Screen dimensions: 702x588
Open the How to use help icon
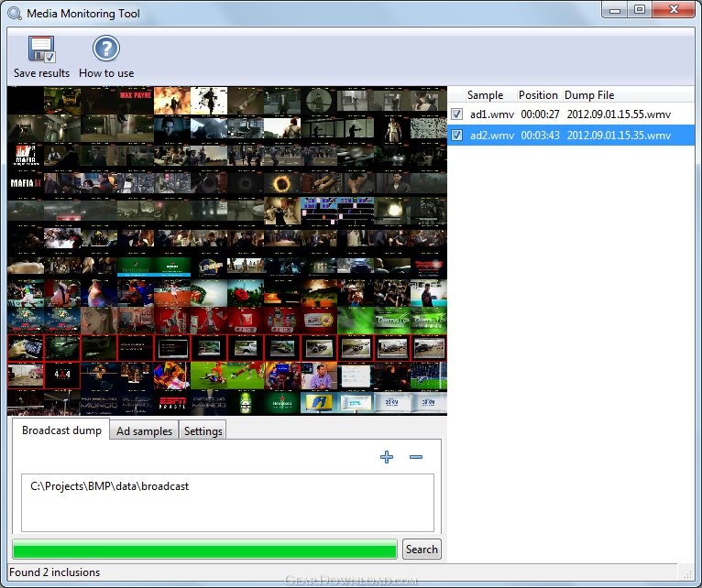pyautogui.click(x=106, y=49)
